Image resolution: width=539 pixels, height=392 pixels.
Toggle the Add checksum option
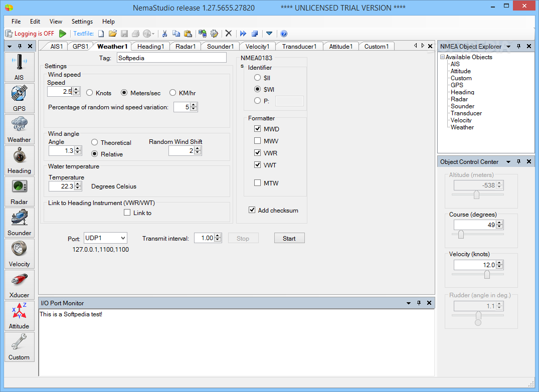click(x=273, y=210)
